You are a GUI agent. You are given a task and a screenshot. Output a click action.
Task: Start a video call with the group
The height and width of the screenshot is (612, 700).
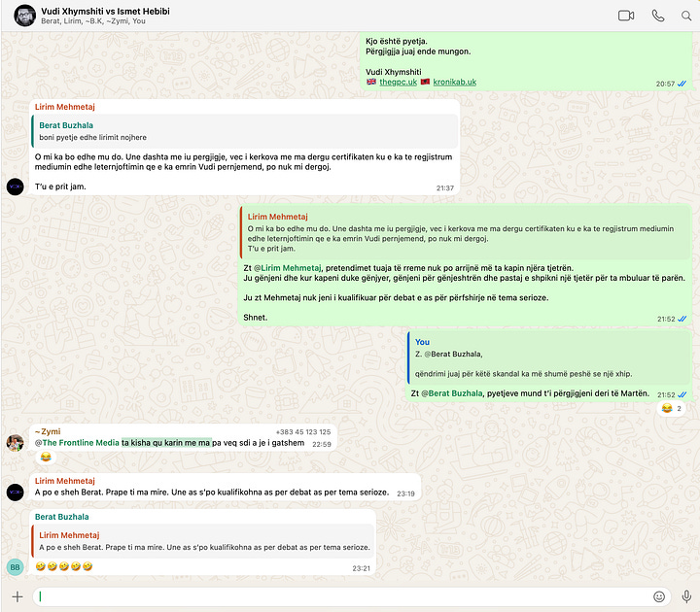point(626,16)
